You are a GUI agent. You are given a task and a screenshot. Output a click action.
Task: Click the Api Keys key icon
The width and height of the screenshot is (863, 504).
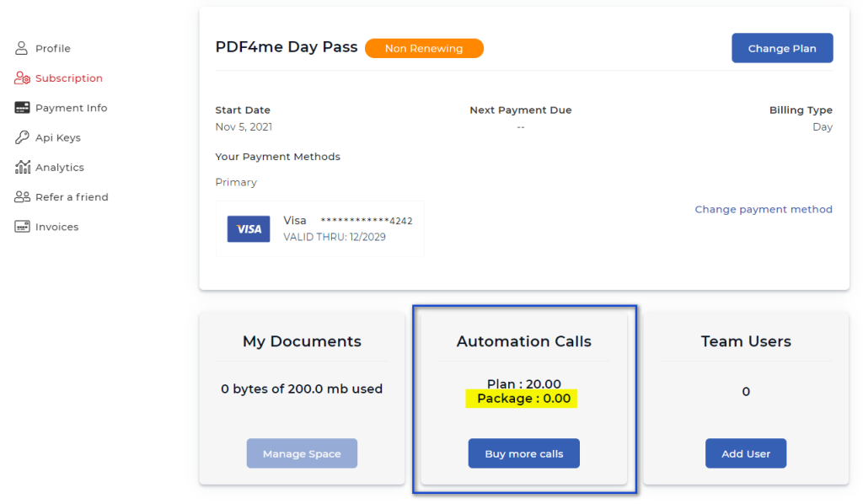click(x=23, y=137)
